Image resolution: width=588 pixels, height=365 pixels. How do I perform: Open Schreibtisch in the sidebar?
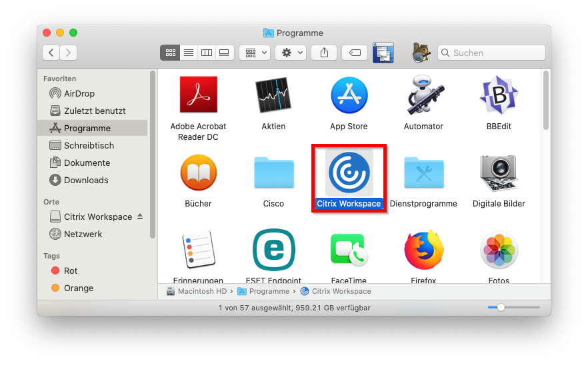(93, 145)
